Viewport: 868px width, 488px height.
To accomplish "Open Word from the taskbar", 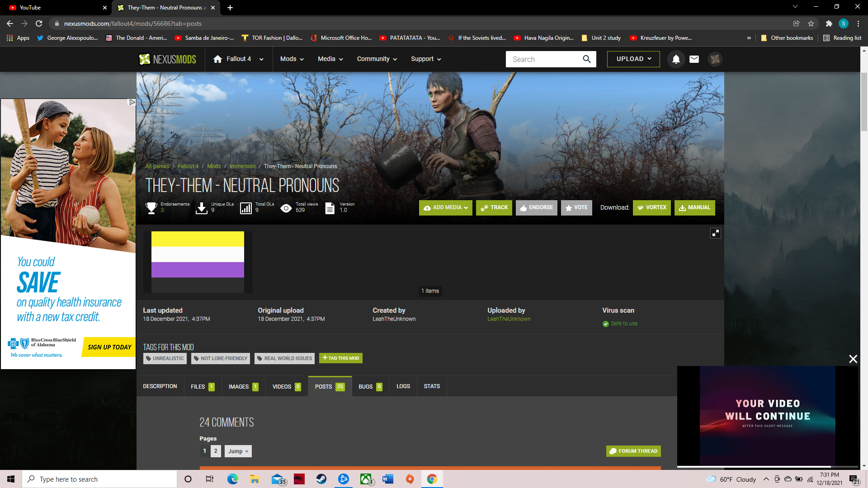I will coord(387,479).
